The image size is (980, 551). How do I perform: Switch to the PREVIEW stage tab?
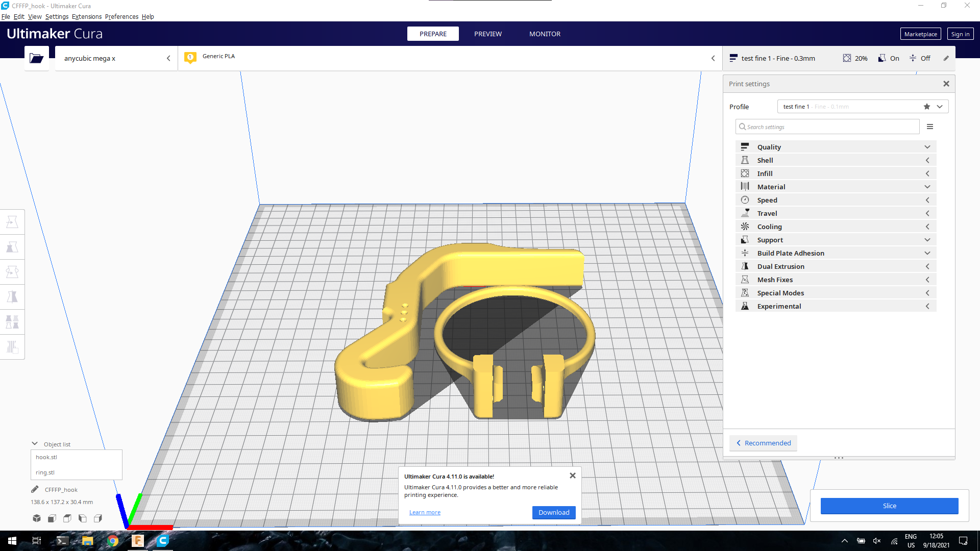488,34
